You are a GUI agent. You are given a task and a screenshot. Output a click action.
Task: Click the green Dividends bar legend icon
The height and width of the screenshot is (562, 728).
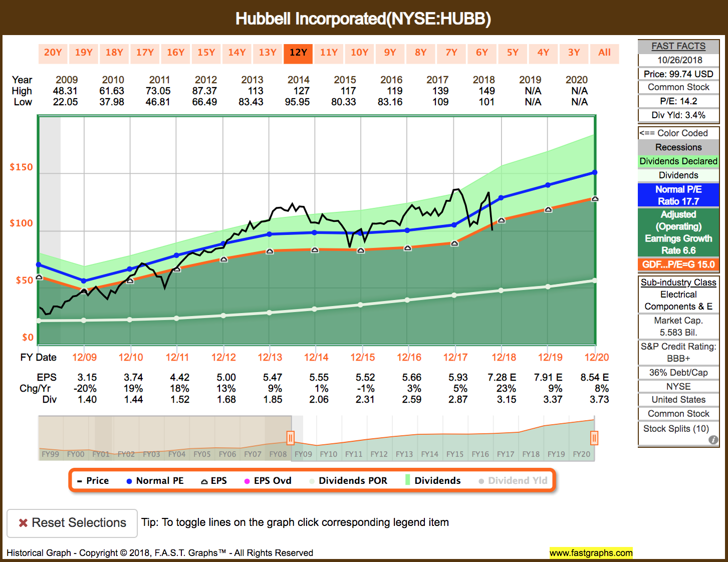pos(407,480)
